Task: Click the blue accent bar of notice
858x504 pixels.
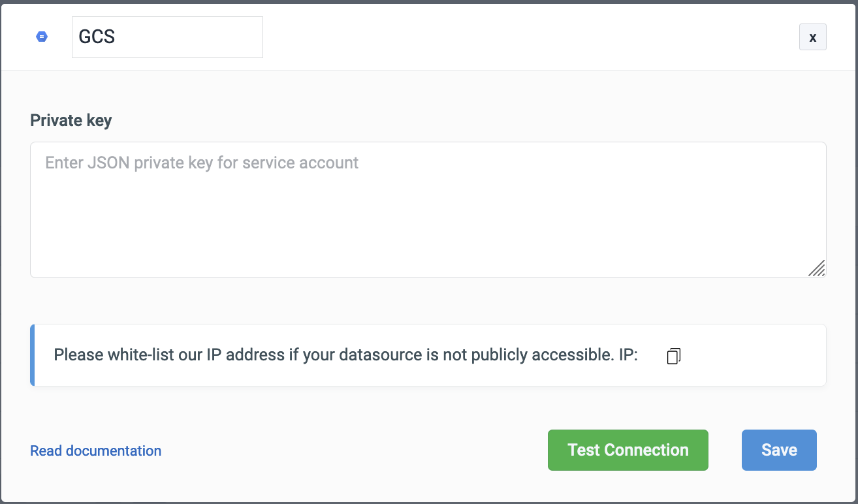Action: coord(32,355)
